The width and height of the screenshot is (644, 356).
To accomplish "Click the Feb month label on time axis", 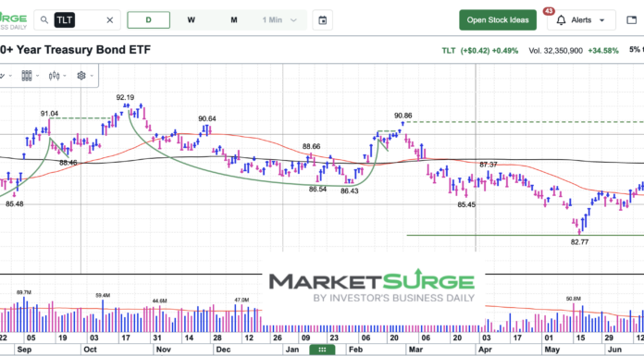I will pyautogui.click(x=355, y=350).
